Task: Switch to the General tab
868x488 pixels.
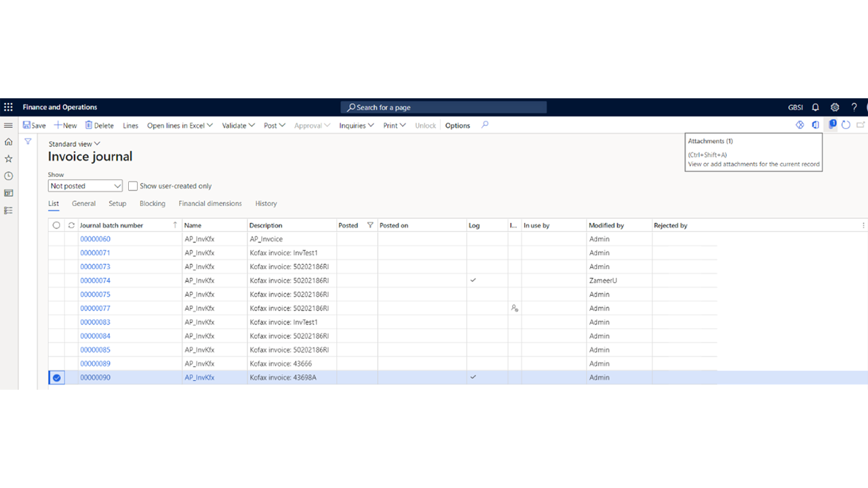Action: 83,203
